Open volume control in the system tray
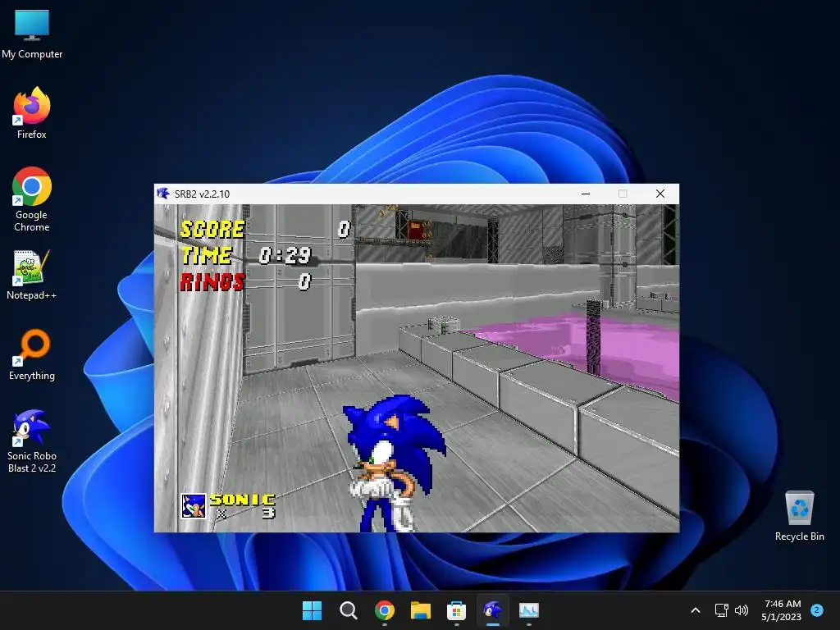840x630 pixels. pos(742,610)
